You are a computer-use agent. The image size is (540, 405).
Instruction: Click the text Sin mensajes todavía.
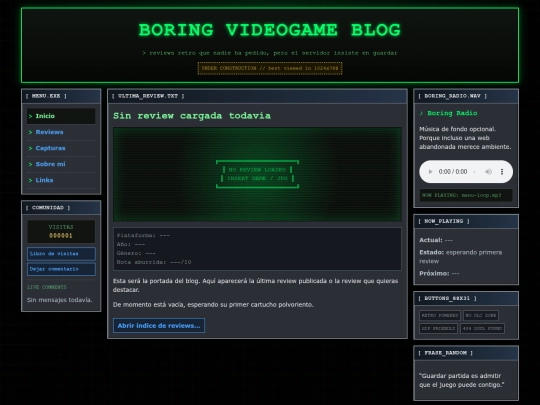coord(60,300)
